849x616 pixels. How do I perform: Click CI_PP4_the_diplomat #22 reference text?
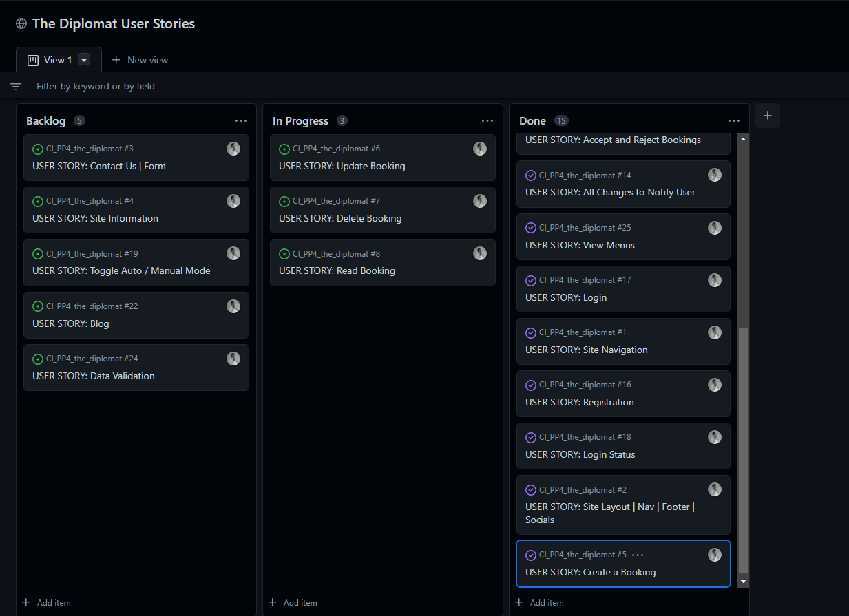coord(92,306)
